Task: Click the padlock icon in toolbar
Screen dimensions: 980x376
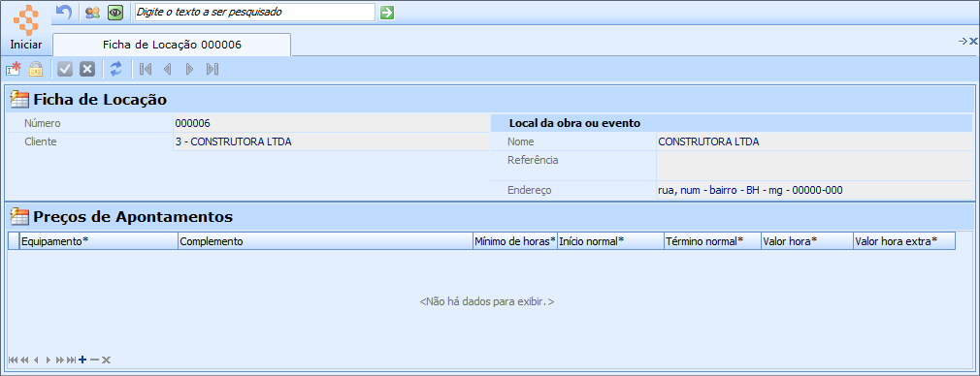Action: (36, 69)
